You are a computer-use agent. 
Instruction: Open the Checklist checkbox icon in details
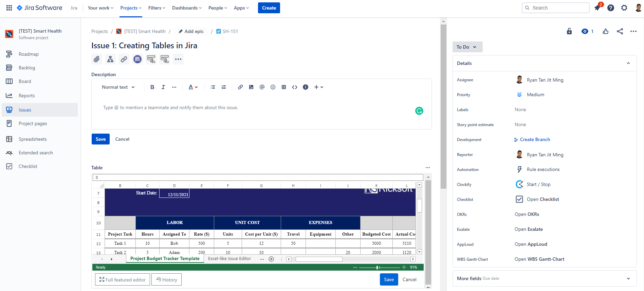pos(519,199)
